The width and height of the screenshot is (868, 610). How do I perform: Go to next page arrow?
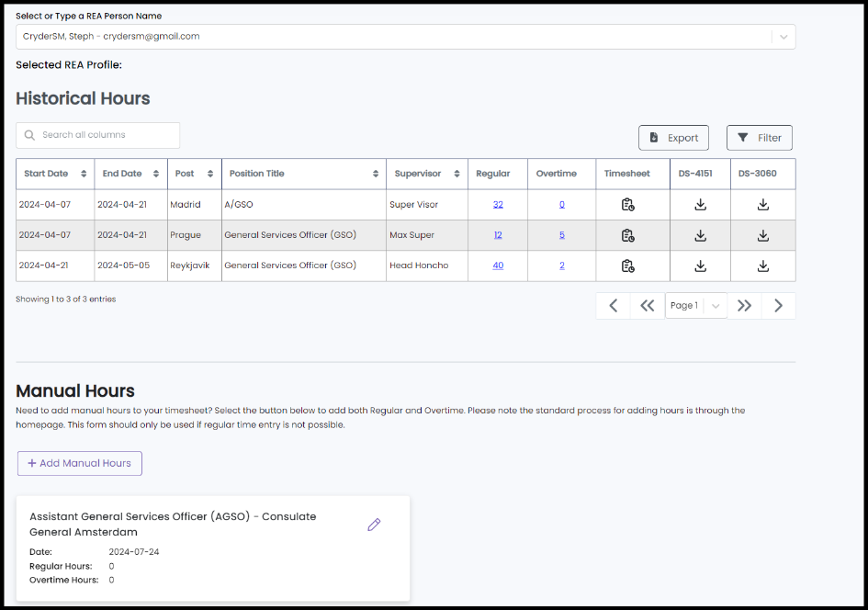[x=778, y=306]
